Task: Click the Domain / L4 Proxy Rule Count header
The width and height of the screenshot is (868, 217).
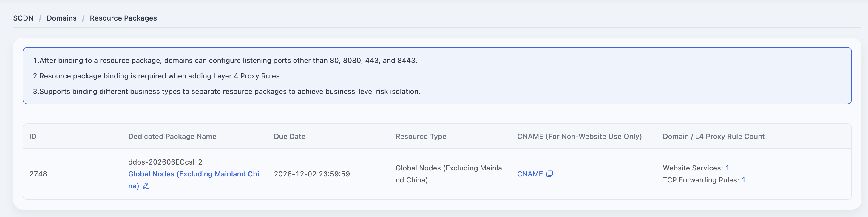Action: [x=714, y=137]
